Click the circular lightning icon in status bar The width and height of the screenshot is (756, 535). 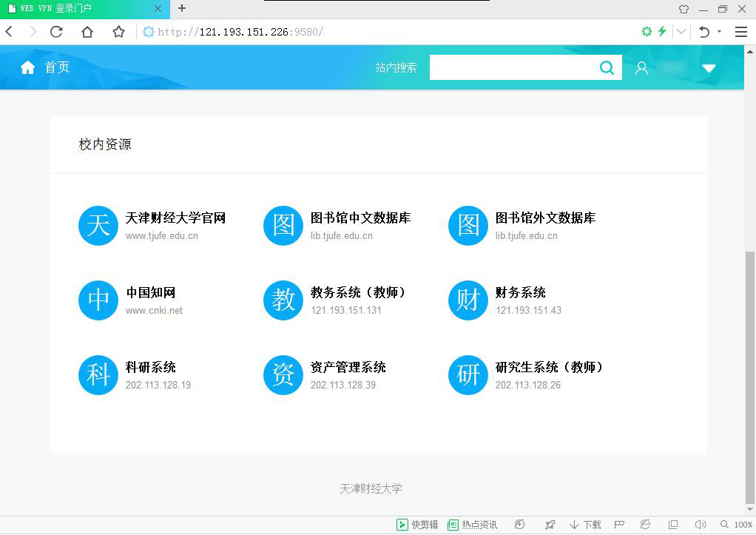519,525
